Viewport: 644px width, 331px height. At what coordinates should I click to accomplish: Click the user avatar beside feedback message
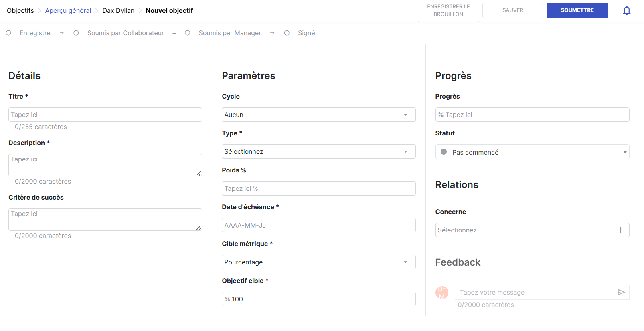pyautogui.click(x=442, y=293)
